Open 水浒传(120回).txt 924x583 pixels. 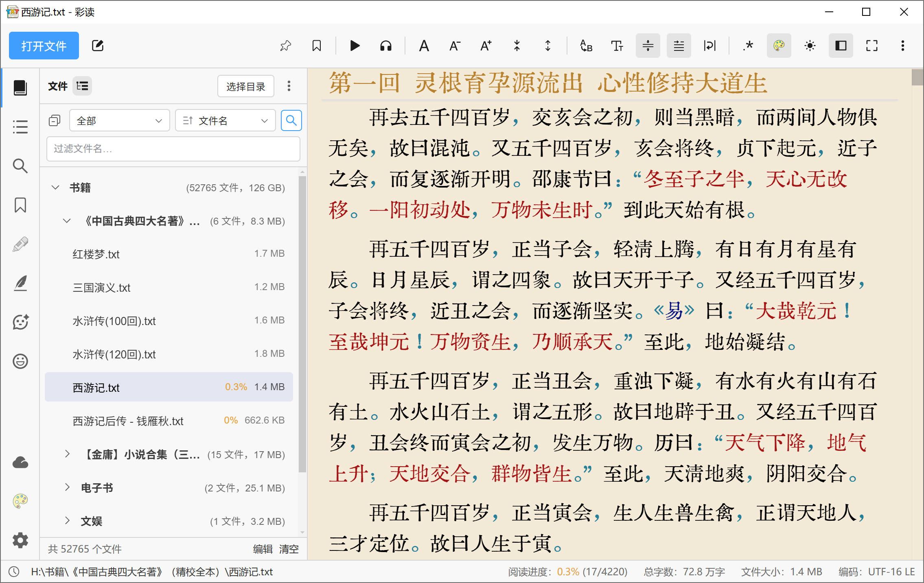point(169,354)
